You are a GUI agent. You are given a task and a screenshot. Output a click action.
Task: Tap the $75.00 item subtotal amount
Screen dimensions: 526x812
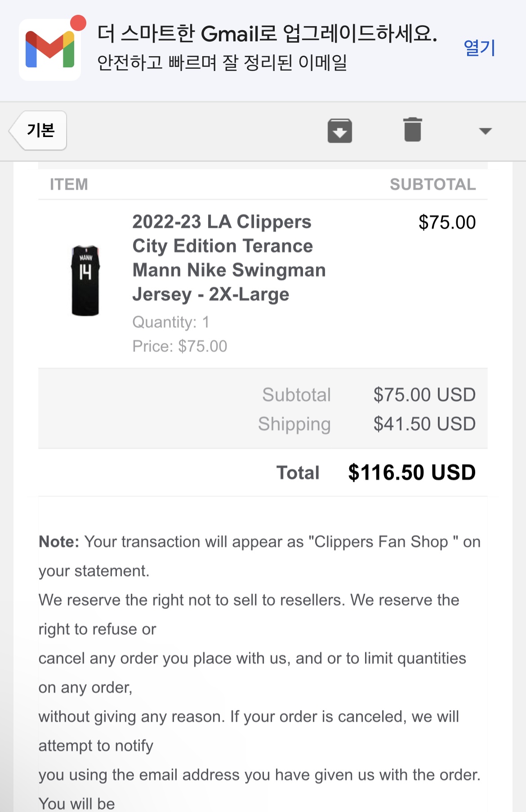pyautogui.click(x=447, y=222)
